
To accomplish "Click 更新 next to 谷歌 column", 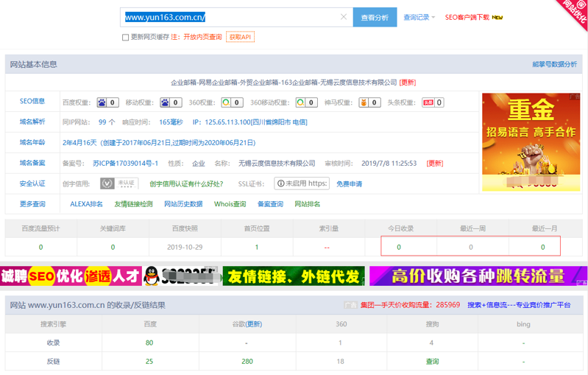I will [x=253, y=324].
